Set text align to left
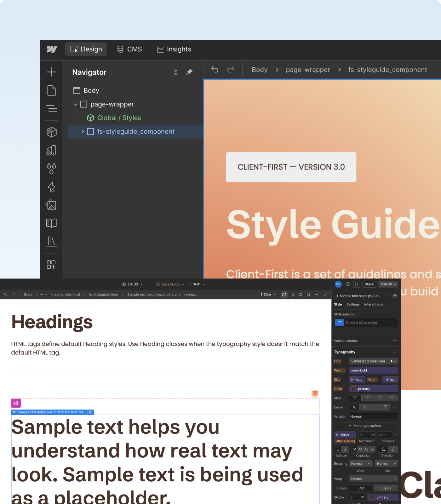 (x=355, y=398)
